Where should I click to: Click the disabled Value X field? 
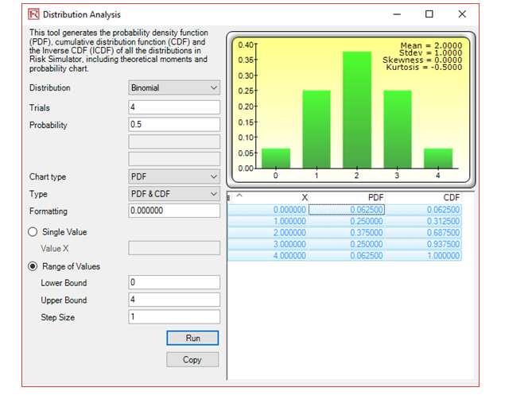(174, 248)
